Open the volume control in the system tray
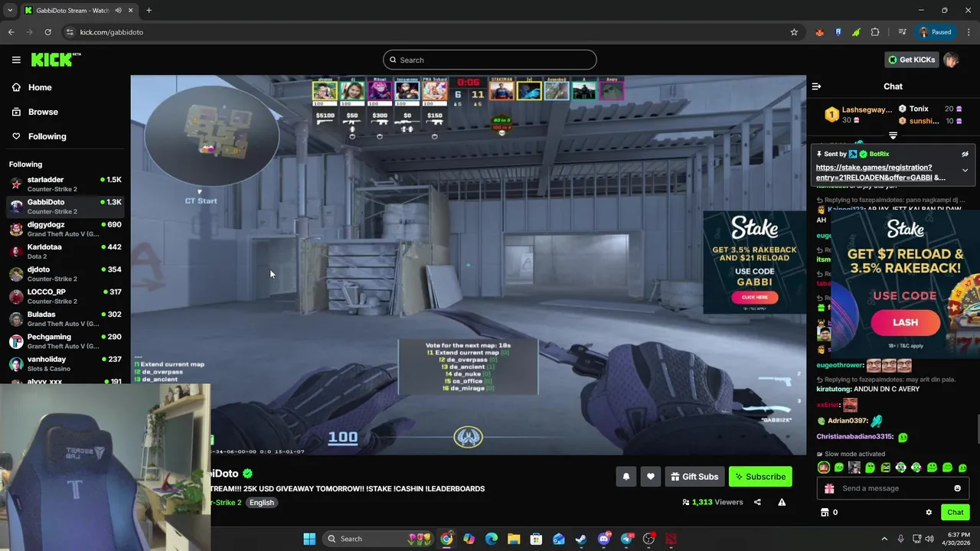The image size is (980, 551). click(x=929, y=539)
